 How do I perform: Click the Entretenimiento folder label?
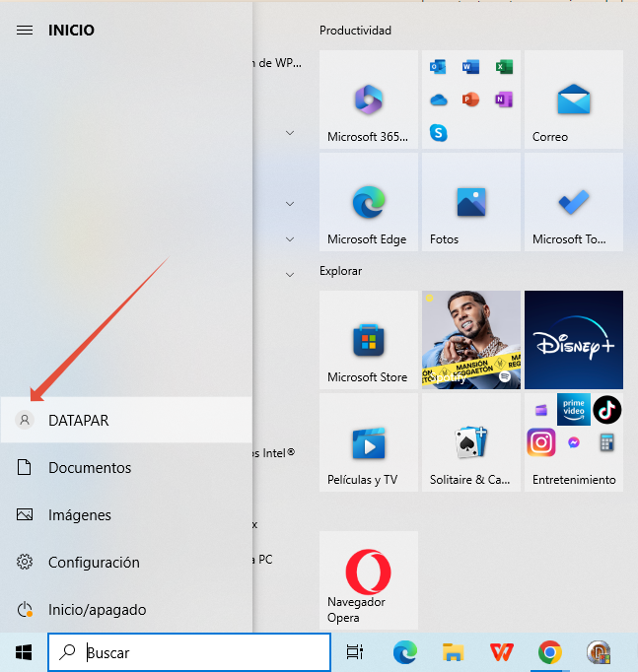[x=574, y=480]
